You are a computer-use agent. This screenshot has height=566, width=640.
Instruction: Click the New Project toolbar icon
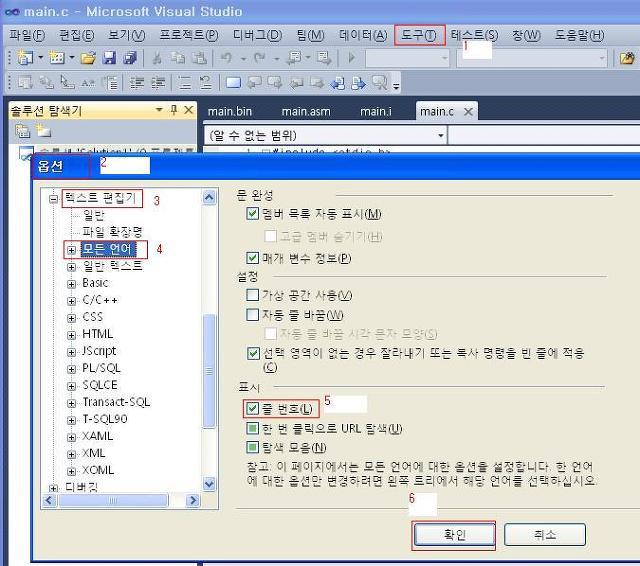click(x=25, y=58)
